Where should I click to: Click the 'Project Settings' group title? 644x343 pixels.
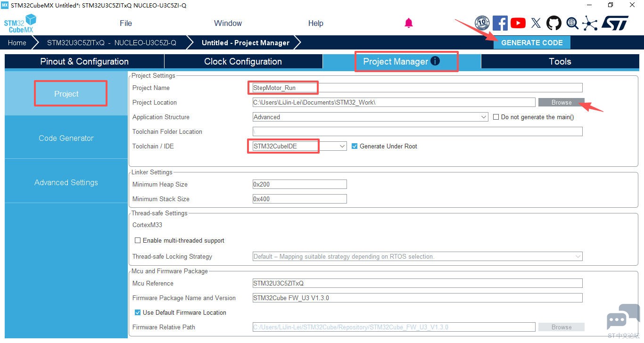pos(153,75)
